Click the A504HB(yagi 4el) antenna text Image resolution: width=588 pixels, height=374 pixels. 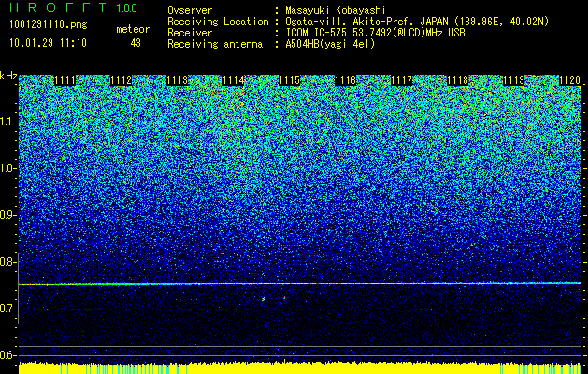point(330,44)
